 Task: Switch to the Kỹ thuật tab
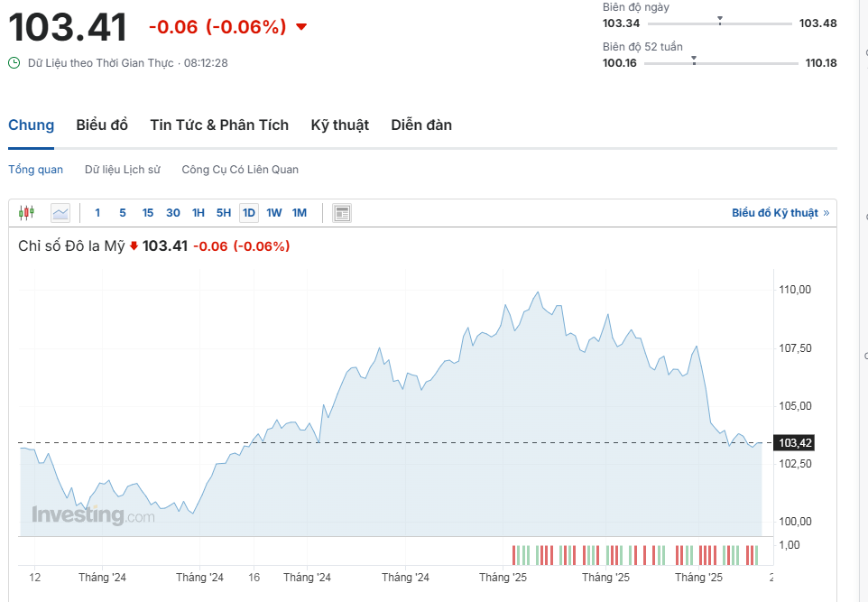pos(340,125)
